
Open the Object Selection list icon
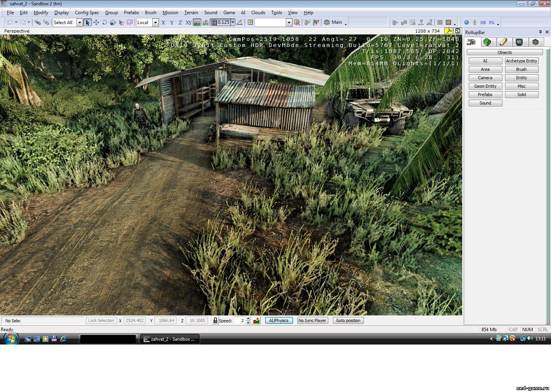[x=250, y=23]
